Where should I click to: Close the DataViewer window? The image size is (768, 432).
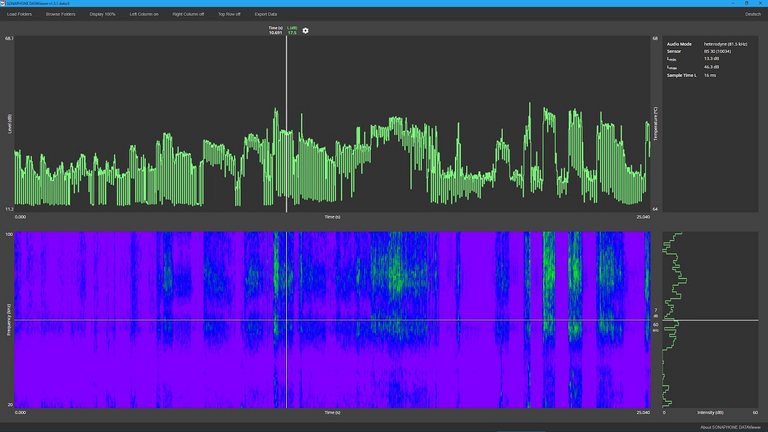(760, 3)
